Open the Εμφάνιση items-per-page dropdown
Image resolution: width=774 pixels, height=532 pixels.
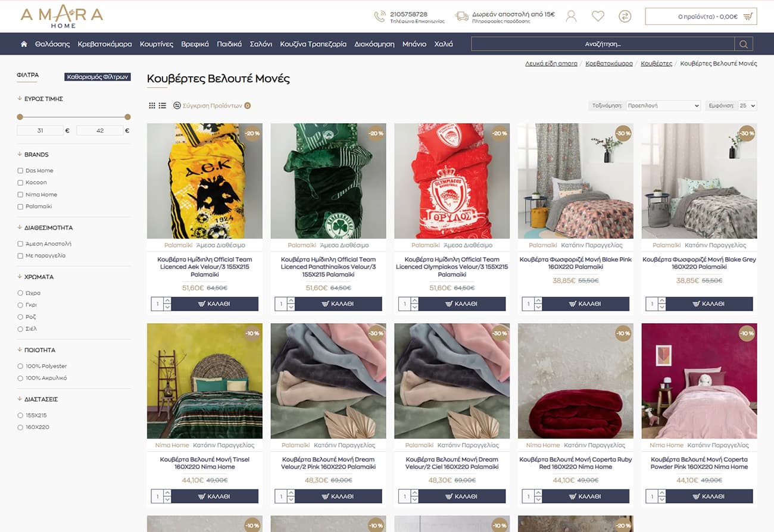pos(747,105)
